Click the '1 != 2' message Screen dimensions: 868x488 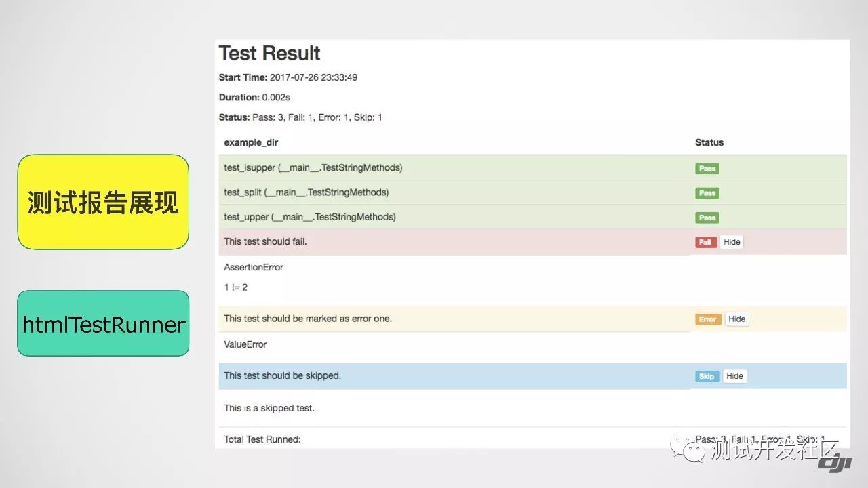pyautogui.click(x=236, y=287)
